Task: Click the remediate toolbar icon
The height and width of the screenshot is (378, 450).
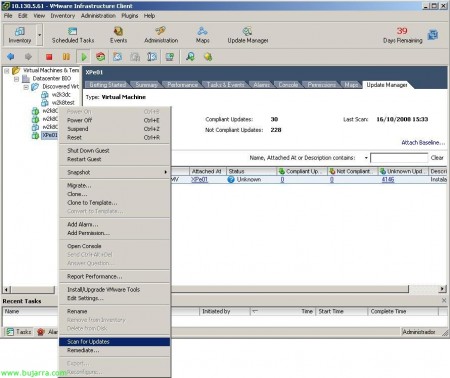Action: (x=208, y=57)
